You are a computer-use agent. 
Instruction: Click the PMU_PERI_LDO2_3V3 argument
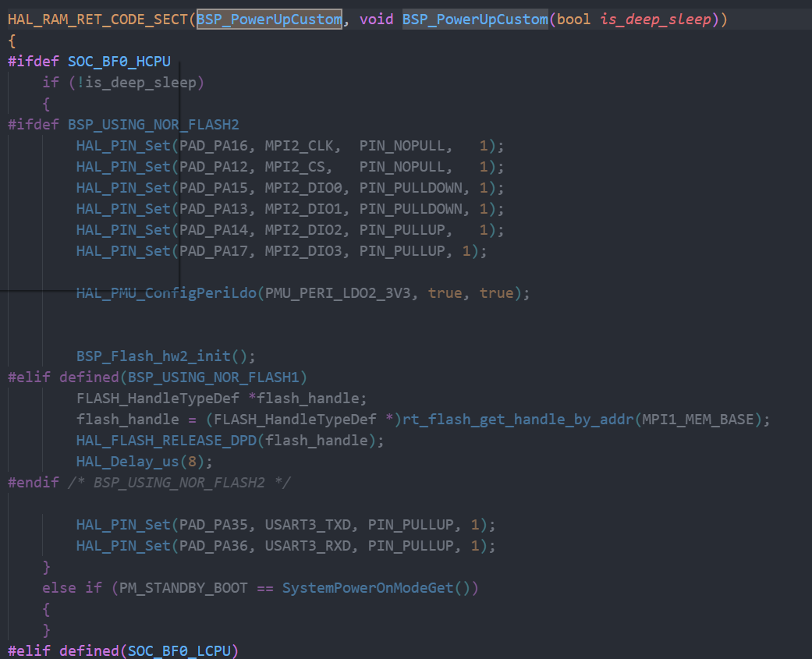(x=338, y=293)
